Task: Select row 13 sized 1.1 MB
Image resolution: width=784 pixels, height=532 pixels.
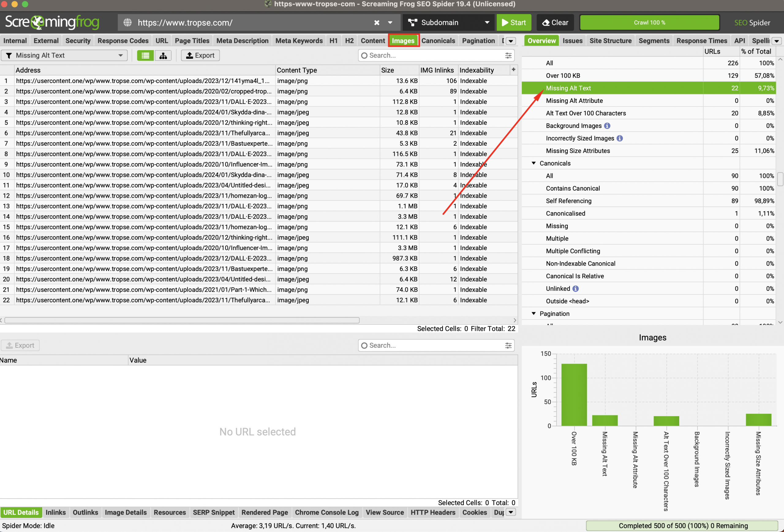Action: tap(259, 206)
